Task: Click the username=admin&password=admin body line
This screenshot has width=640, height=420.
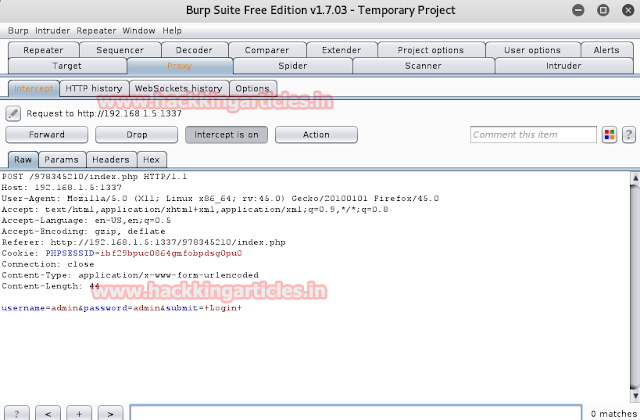Action: [122, 308]
